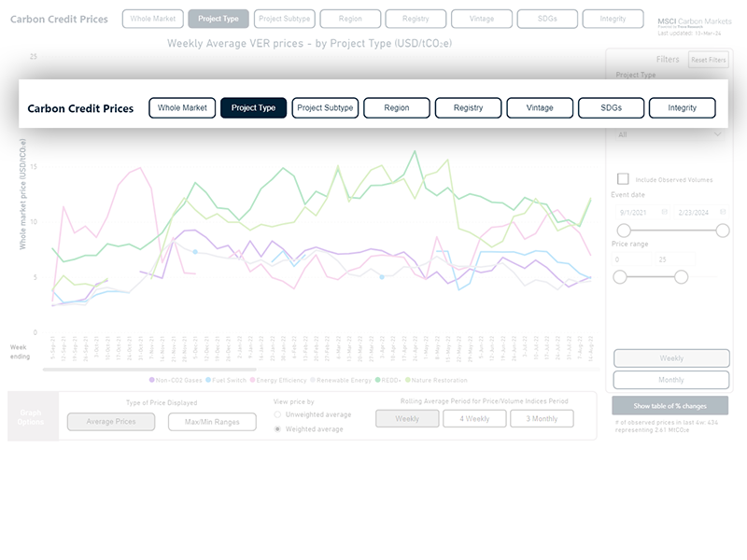Click faded Region tab at page top
Image resolution: width=747 pixels, height=560 pixels.
click(350, 19)
